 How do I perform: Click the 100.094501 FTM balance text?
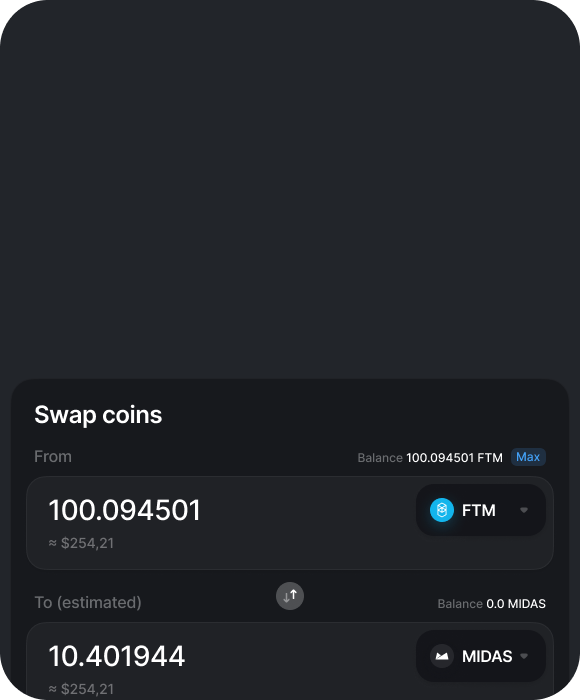(x=455, y=458)
